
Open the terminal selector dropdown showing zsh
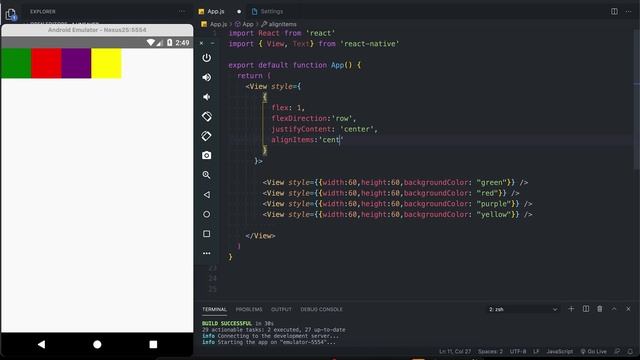[523, 309]
